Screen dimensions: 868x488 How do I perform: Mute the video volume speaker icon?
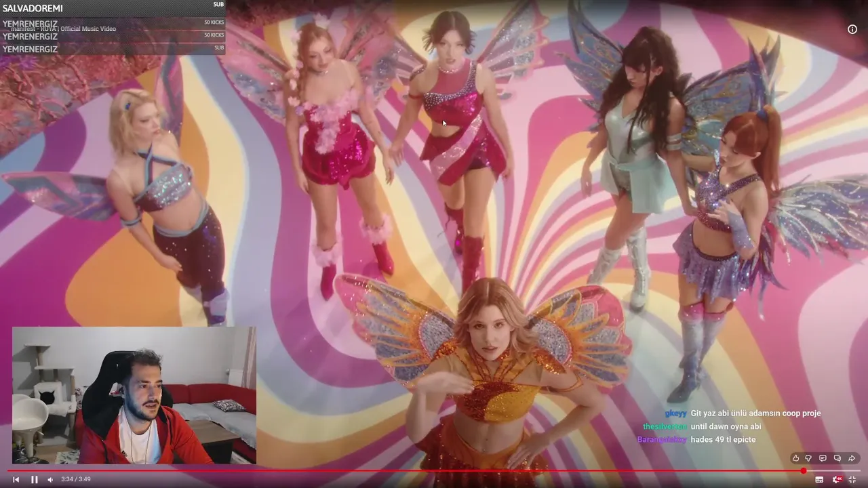click(50, 479)
